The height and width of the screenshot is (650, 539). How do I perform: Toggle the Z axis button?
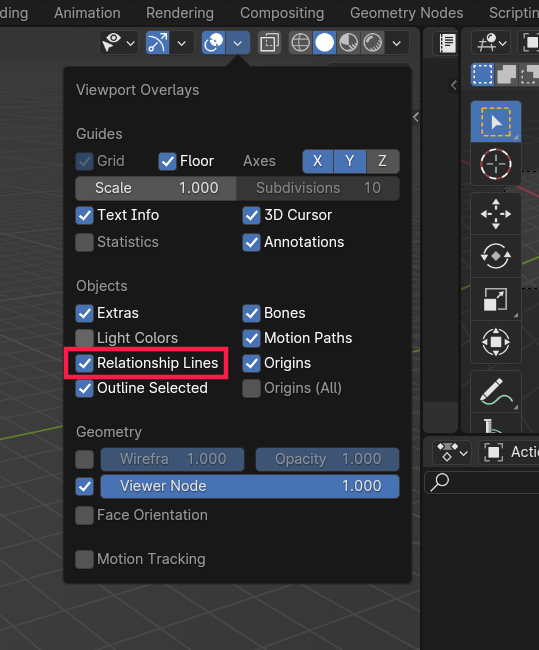pyautogui.click(x=383, y=161)
